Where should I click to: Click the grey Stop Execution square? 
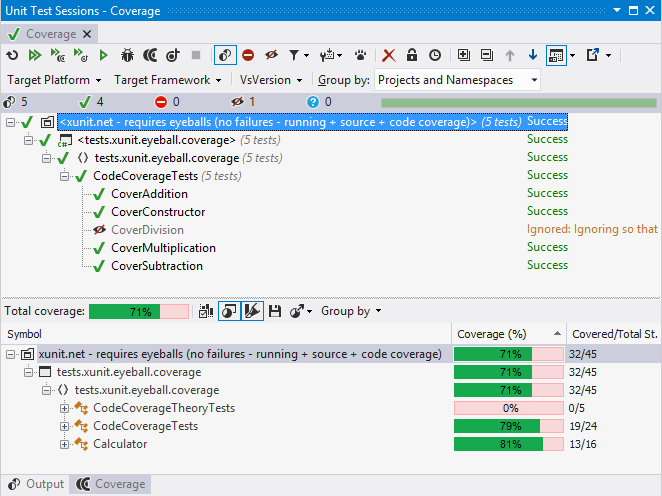[x=196, y=55]
